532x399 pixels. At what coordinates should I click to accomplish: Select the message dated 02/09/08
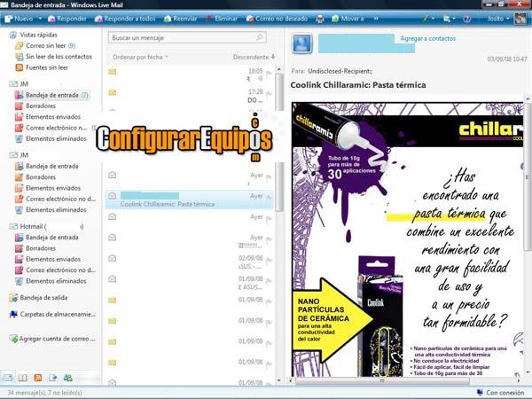coord(189,262)
